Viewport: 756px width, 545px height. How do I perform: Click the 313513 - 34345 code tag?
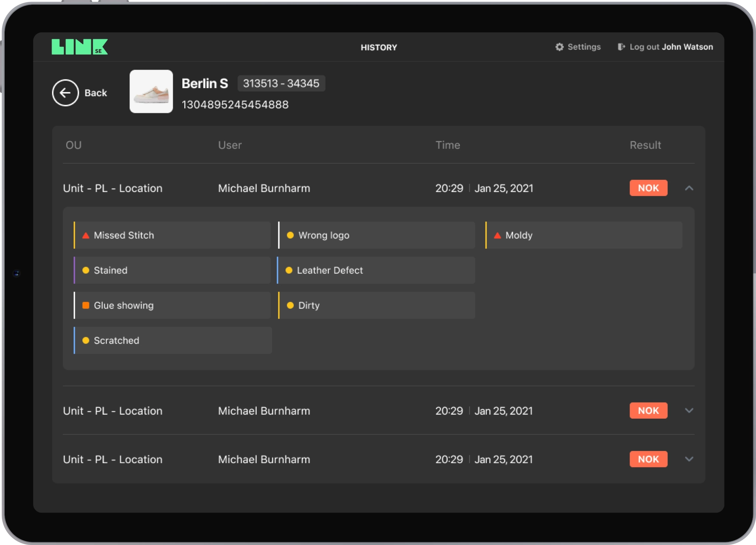pyautogui.click(x=281, y=83)
